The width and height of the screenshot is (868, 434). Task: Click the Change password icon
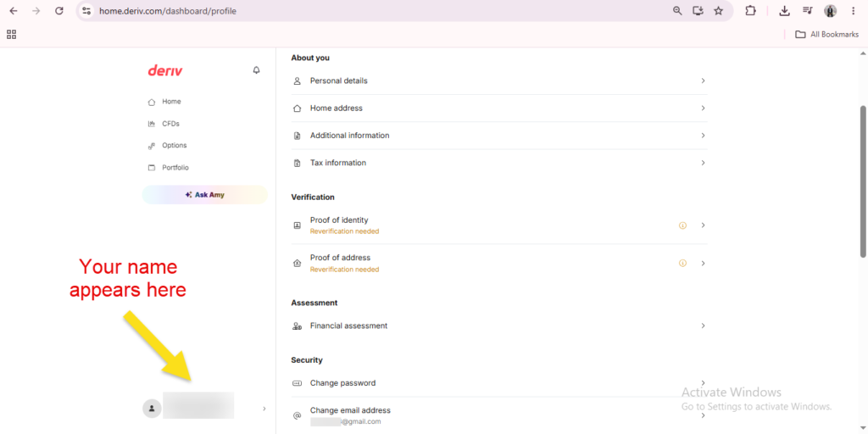[298, 383]
